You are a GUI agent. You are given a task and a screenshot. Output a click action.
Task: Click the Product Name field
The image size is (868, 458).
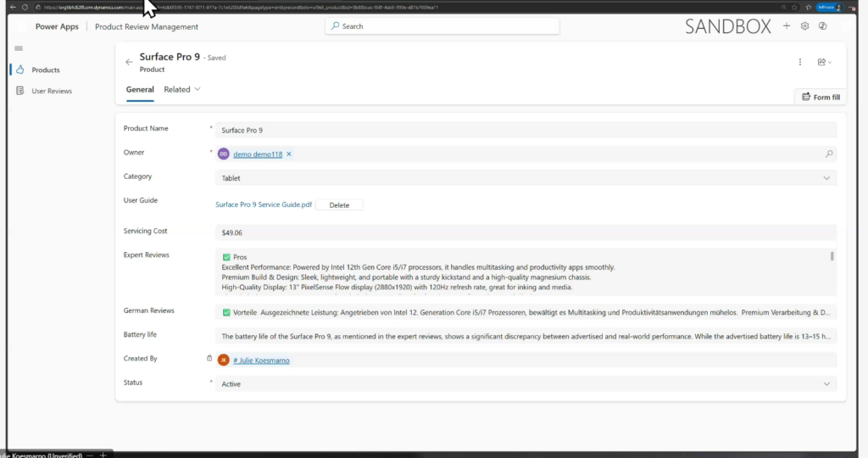click(x=526, y=130)
